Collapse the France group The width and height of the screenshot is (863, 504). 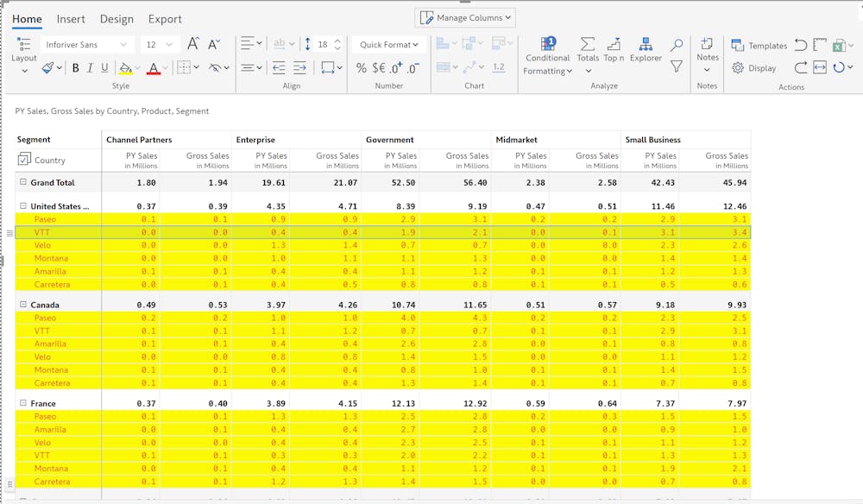(23, 403)
